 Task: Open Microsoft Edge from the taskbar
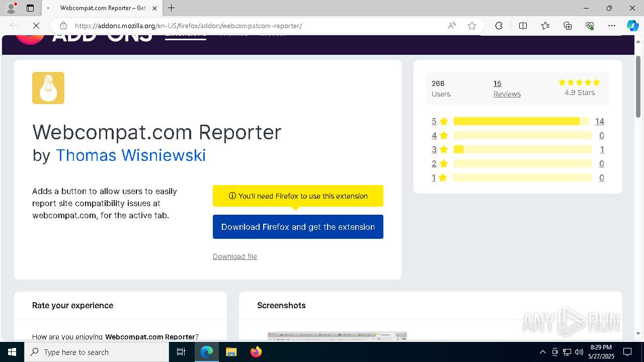[x=207, y=352]
